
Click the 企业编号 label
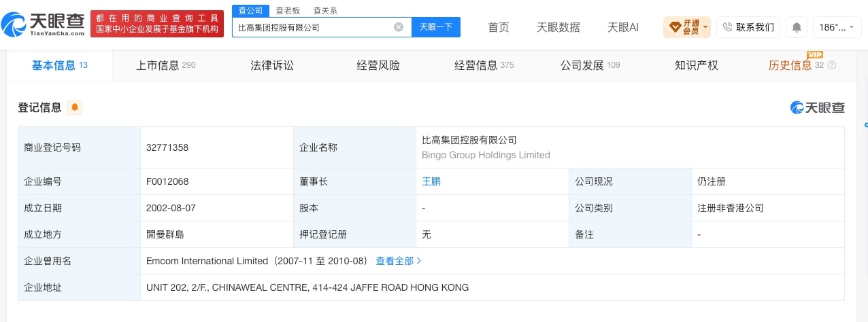[43, 181]
